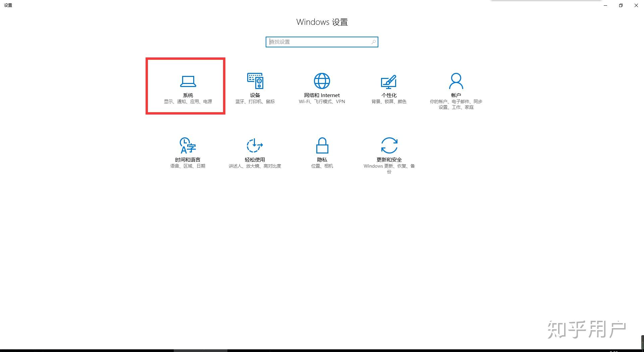
Task: Click the minimize button in the title bar
Action: (605, 5)
